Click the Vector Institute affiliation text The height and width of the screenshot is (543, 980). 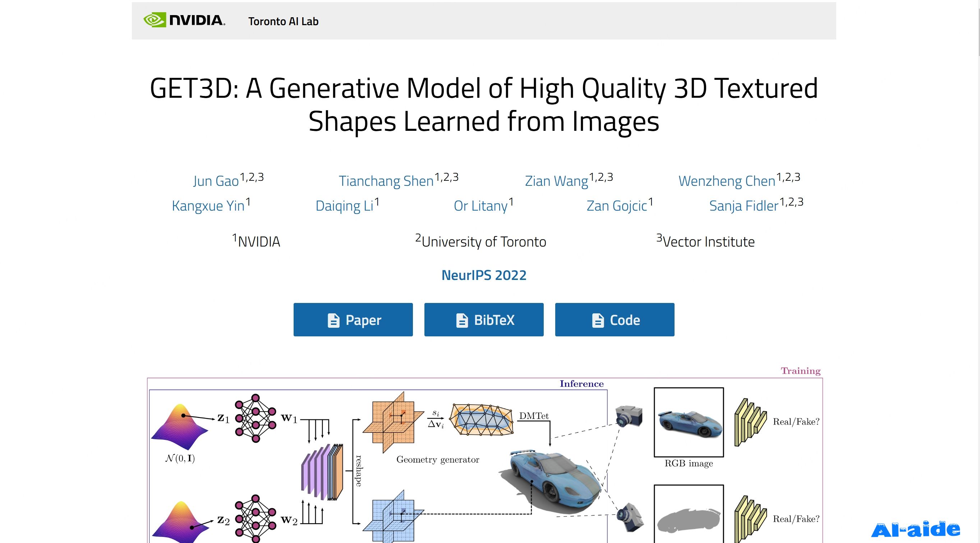point(706,241)
